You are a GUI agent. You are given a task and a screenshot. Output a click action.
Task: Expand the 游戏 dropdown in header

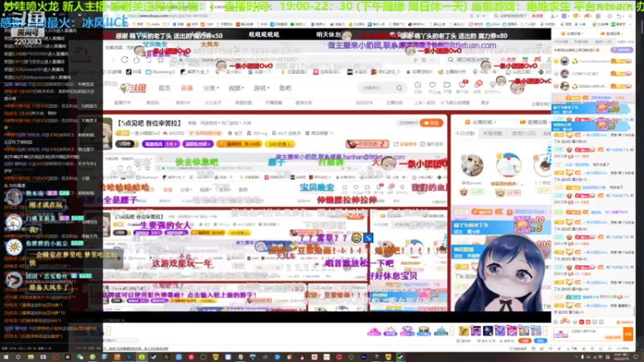point(261,88)
